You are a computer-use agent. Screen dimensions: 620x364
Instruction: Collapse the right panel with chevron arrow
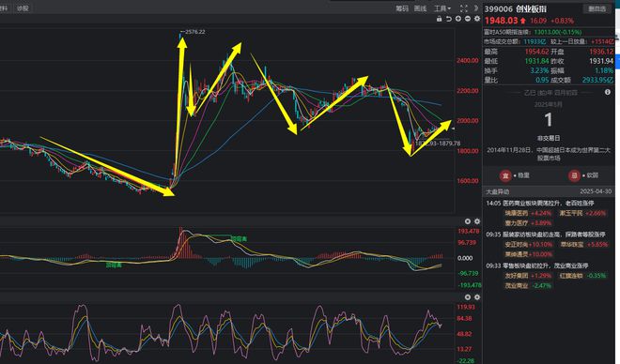pos(475,8)
